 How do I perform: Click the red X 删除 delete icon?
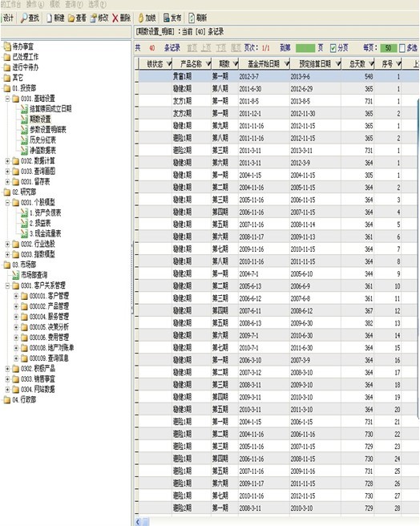[115, 18]
